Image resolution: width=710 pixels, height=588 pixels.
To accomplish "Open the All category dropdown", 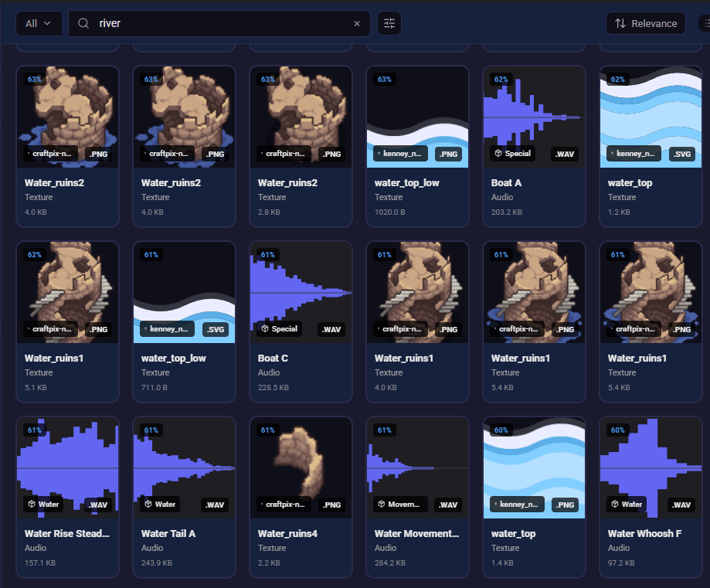I will [38, 23].
